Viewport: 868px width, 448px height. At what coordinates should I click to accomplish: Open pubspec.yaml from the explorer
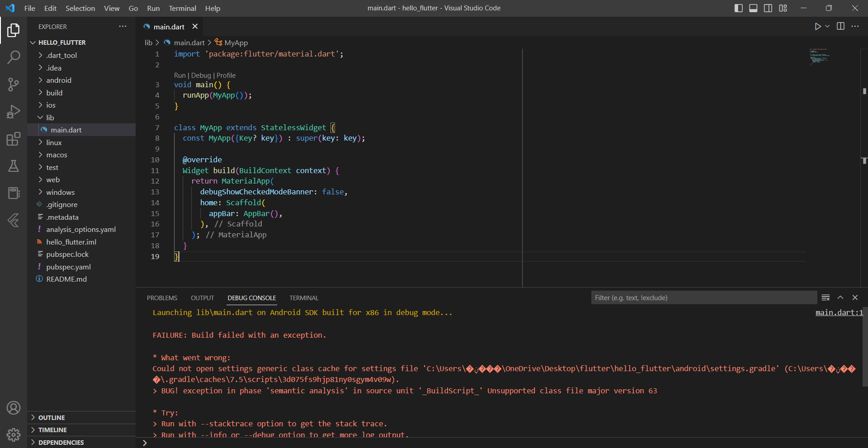[x=81, y=267]
